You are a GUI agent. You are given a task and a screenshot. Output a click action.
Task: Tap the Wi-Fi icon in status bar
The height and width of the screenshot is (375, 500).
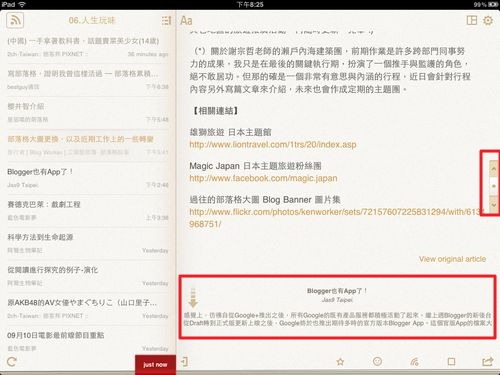pyautogui.click(x=22, y=4)
